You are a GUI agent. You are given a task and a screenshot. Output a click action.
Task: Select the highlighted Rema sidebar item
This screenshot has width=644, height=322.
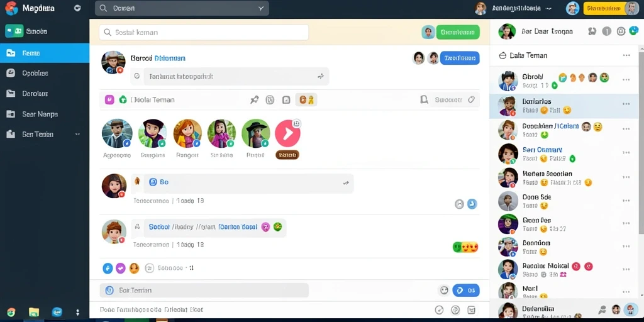45,53
